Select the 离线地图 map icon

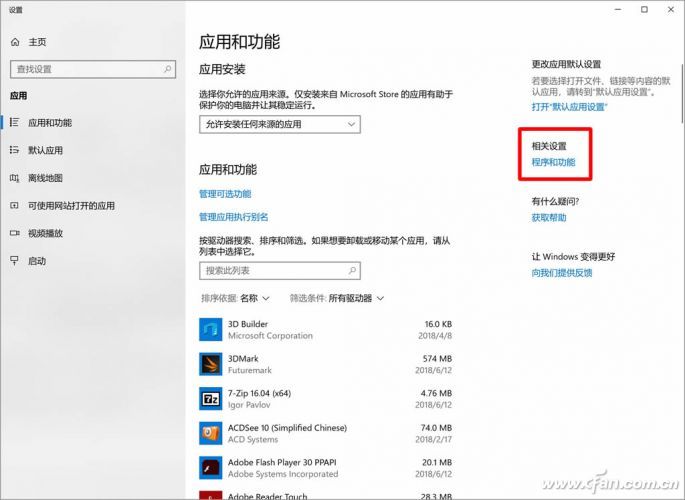(x=14, y=178)
